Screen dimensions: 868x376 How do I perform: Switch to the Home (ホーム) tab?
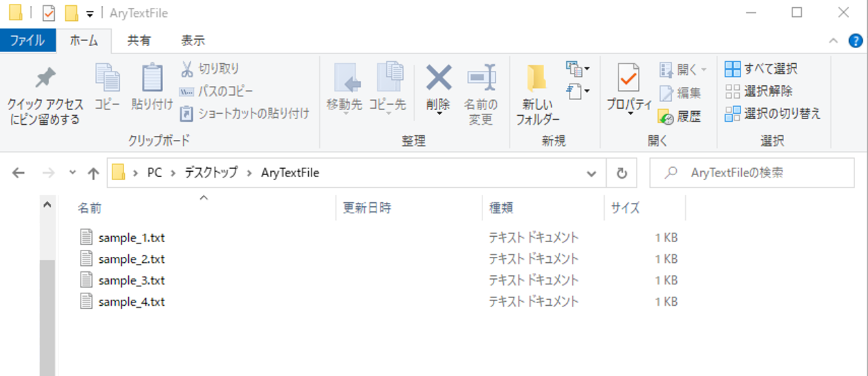83,40
